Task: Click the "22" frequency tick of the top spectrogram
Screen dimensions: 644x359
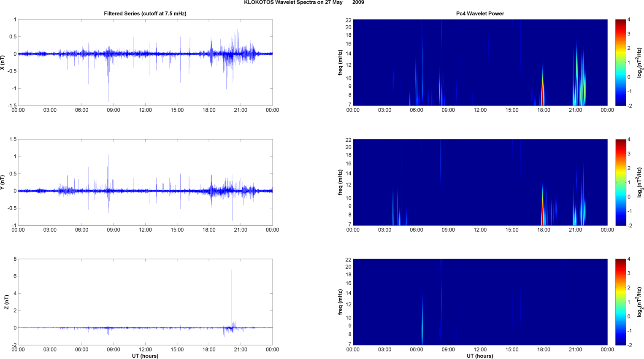Action: (349, 20)
